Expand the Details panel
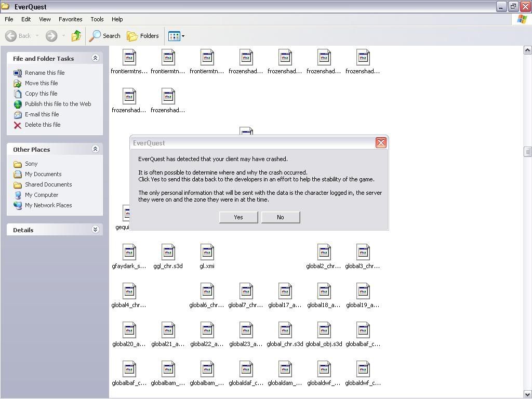Screen dimensions: 532x399 click(96, 229)
